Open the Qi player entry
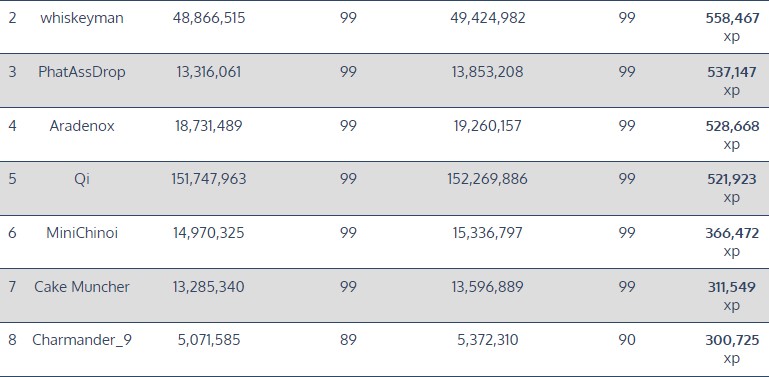 82,179
